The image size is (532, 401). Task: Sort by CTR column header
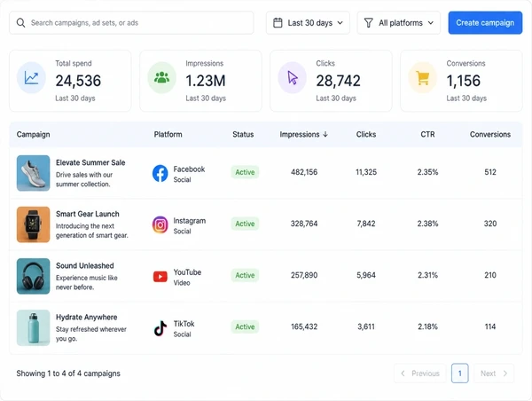click(x=427, y=135)
